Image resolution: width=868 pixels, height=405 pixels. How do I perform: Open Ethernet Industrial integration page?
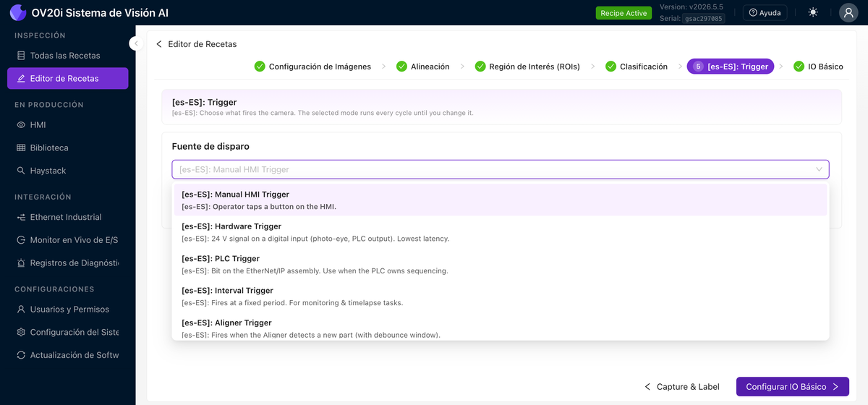(x=68, y=217)
